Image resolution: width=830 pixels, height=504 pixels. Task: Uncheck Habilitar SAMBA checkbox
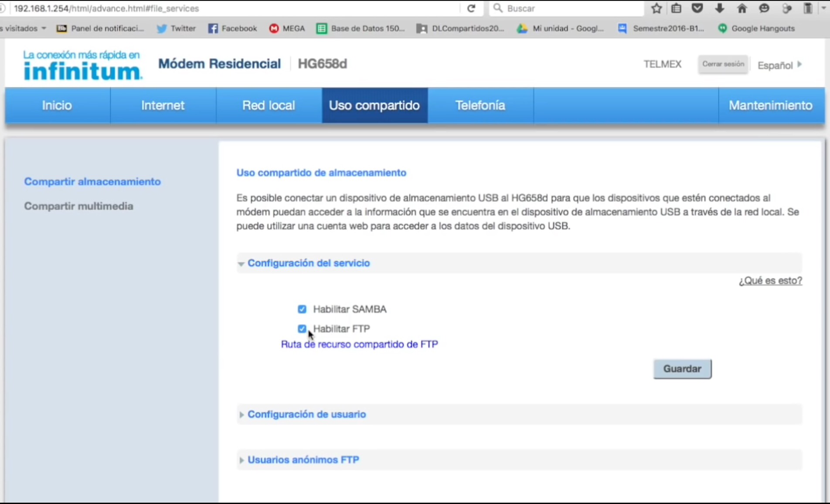302,309
